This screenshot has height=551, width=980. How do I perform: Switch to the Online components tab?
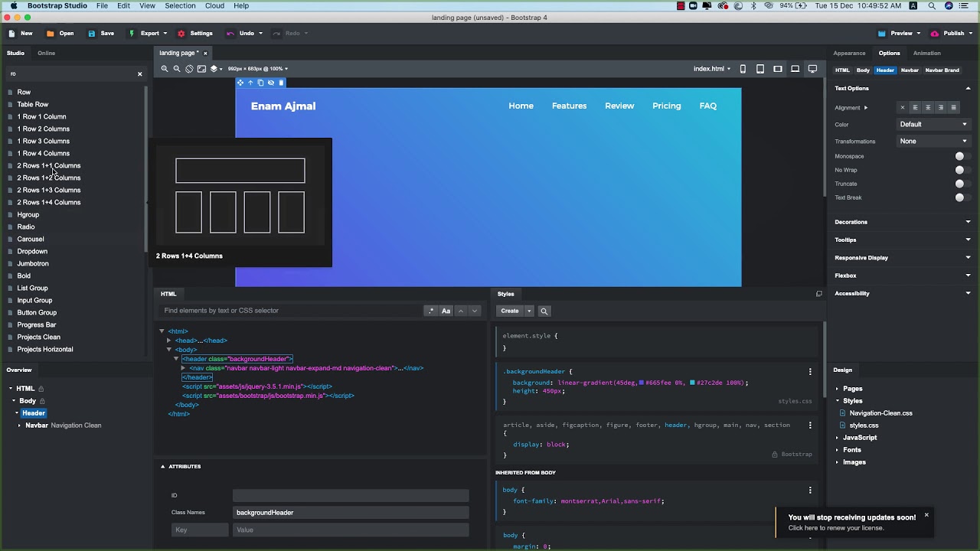pyautogui.click(x=46, y=54)
